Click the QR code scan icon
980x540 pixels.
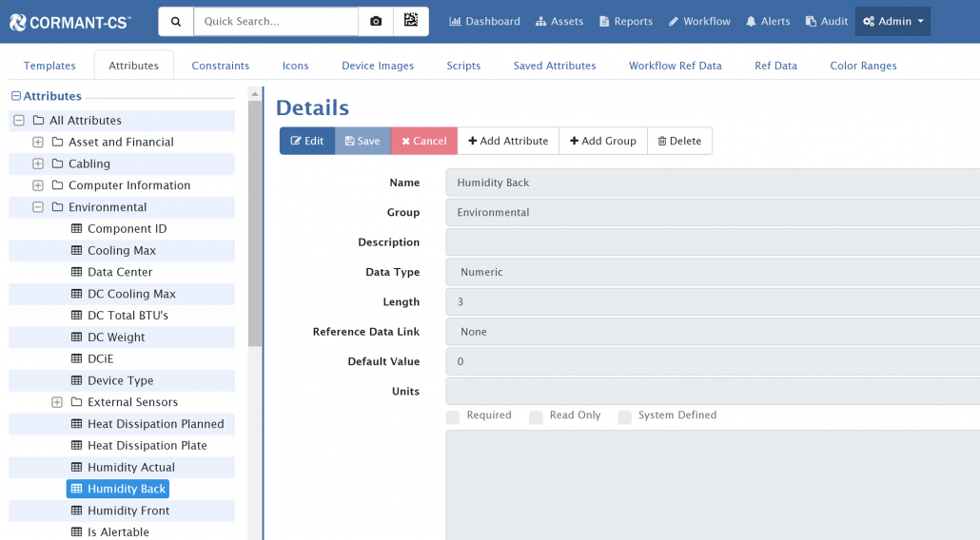[x=411, y=21]
